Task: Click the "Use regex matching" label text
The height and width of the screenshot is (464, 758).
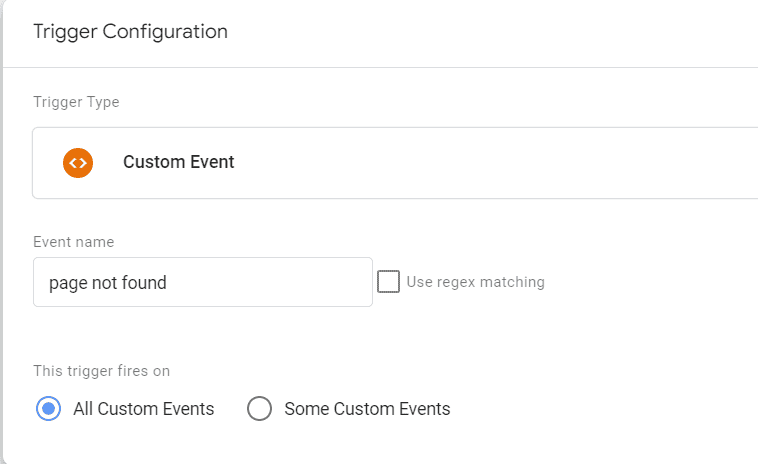Action: pos(475,282)
